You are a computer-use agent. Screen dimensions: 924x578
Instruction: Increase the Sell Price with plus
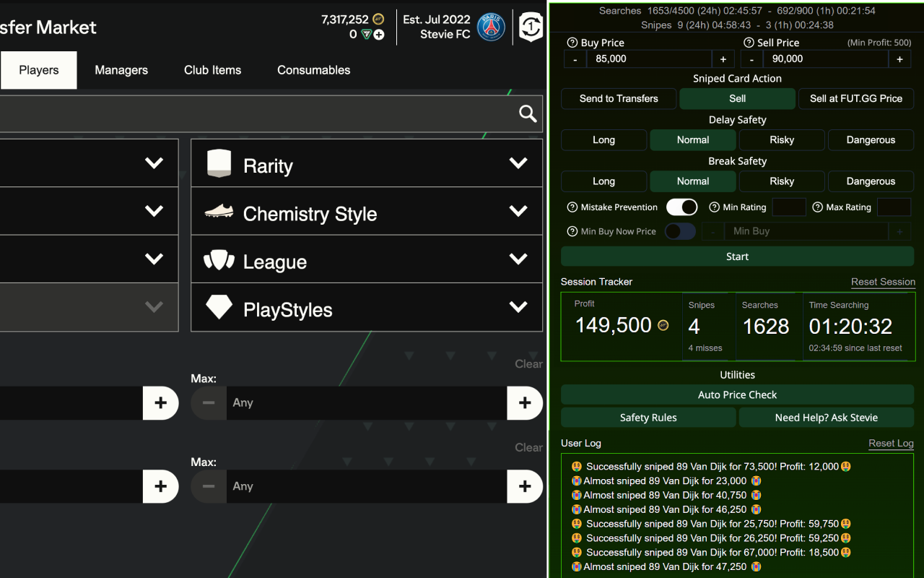pyautogui.click(x=899, y=59)
